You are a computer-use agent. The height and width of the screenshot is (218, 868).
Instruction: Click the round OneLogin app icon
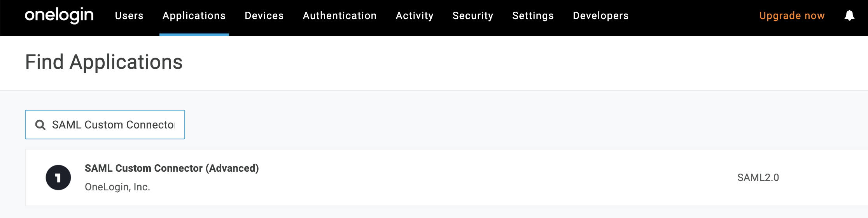click(x=58, y=178)
